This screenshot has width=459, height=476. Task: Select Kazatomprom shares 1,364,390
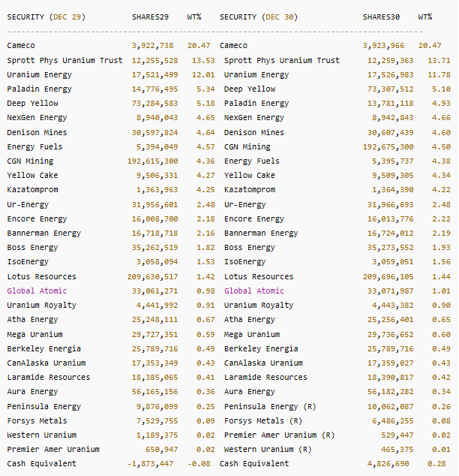393,190
